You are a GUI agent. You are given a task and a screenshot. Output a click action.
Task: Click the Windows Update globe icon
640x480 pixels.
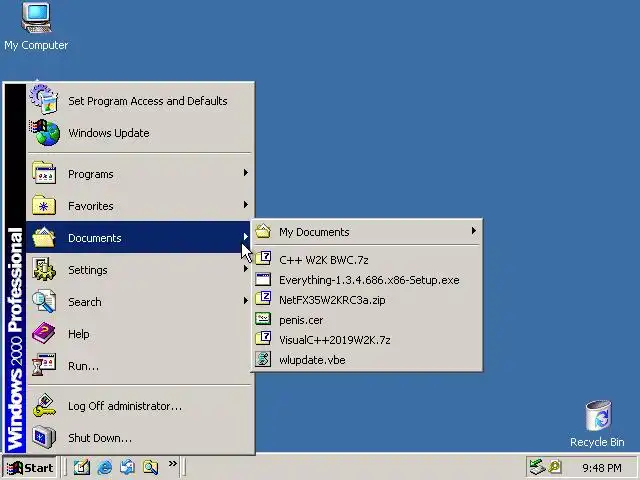coord(44,132)
